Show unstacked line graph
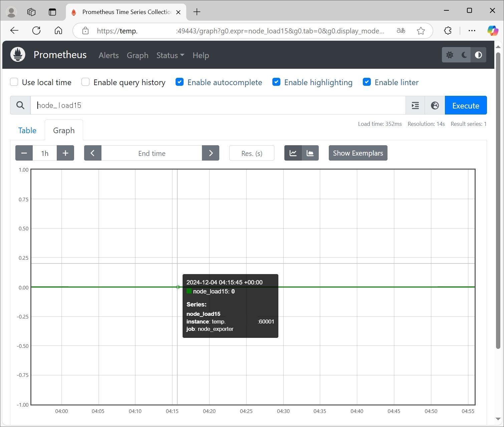This screenshot has height=427, width=504. tap(293, 153)
